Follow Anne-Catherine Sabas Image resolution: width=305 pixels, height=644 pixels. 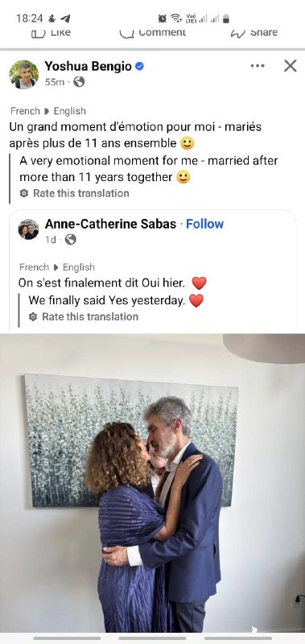[x=205, y=224]
